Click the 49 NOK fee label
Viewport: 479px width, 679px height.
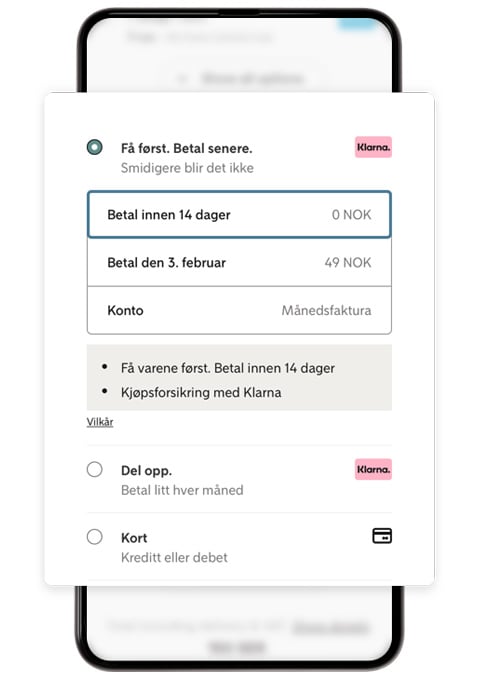tap(348, 262)
